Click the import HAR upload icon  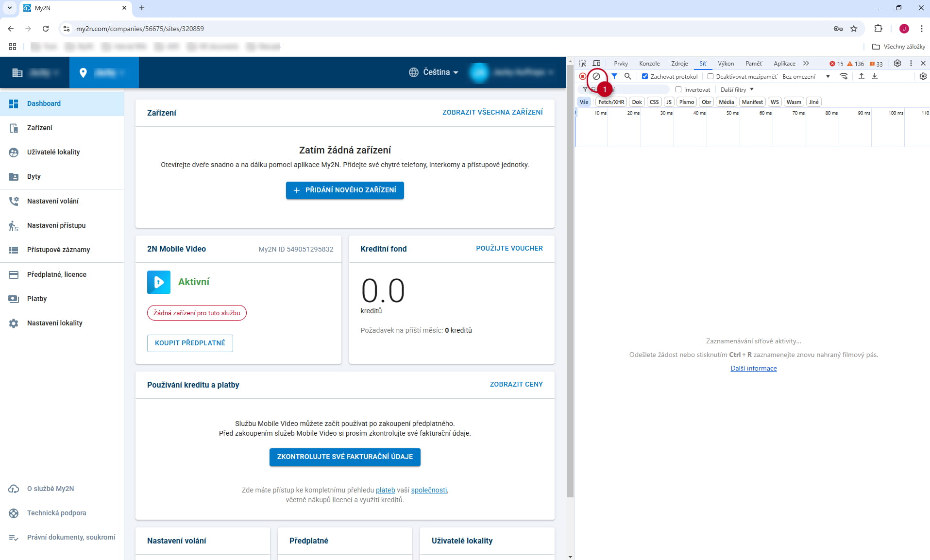(x=861, y=76)
